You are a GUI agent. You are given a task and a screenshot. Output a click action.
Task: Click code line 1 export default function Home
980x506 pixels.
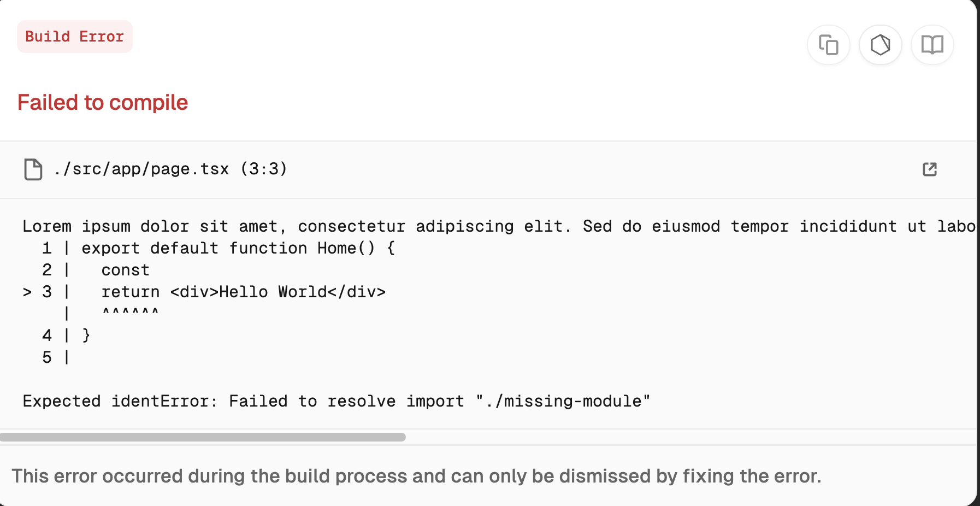238,248
